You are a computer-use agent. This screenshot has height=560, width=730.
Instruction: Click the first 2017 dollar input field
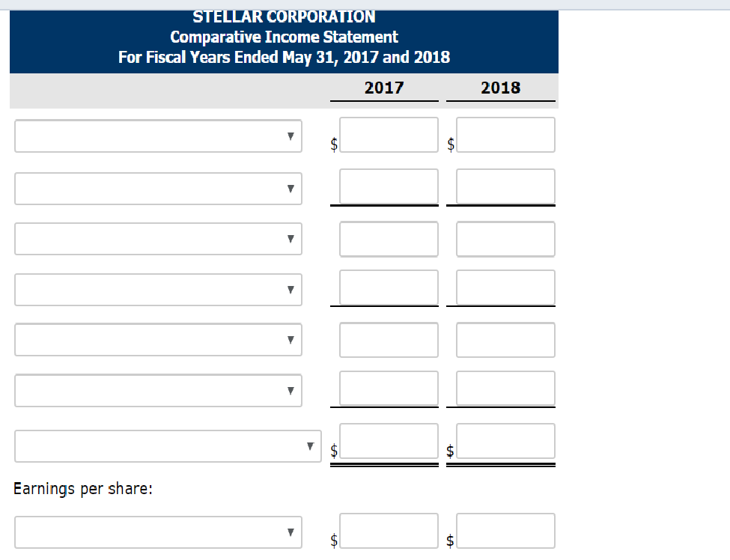(x=389, y=135)
